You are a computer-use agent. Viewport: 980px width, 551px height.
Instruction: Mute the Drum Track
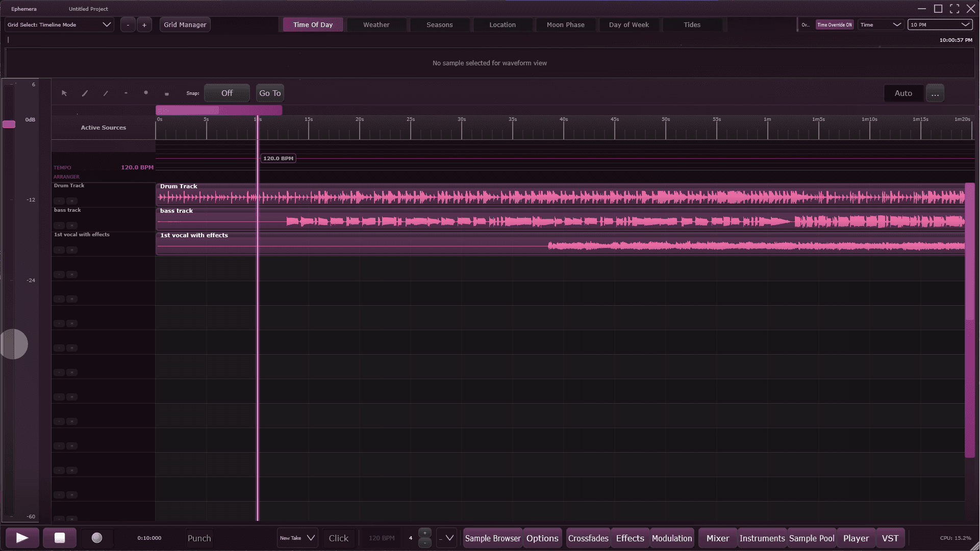point(72,201)
